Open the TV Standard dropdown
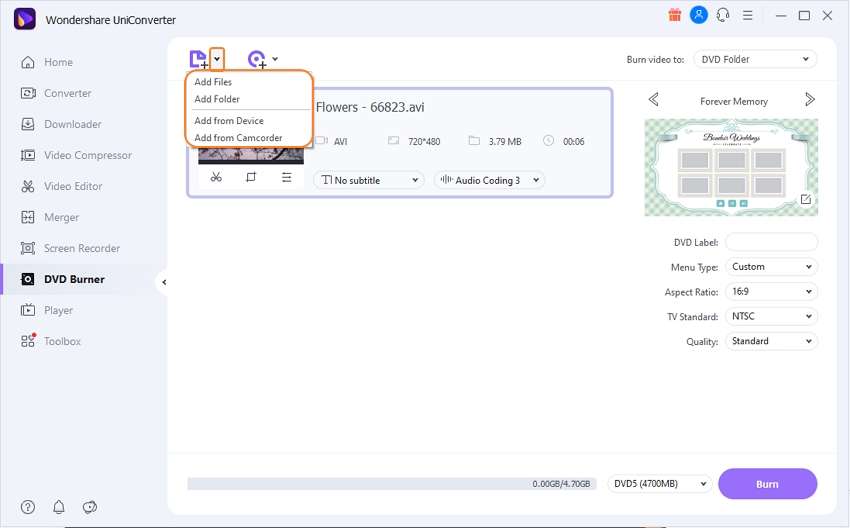This screenshot has height=528, width=850. (771, 316)
